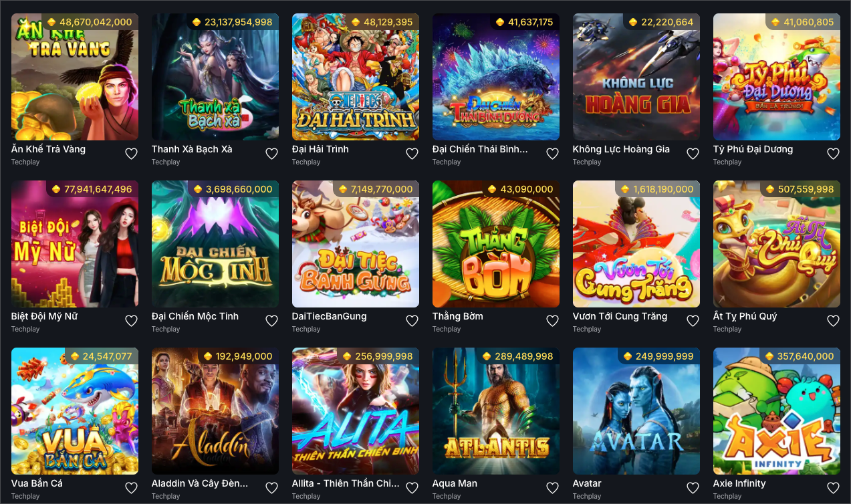Toggle favorite heart for Tỷ Phú Đại Dương
Screen dimensions: 851x504
click(x=834, y=154)
